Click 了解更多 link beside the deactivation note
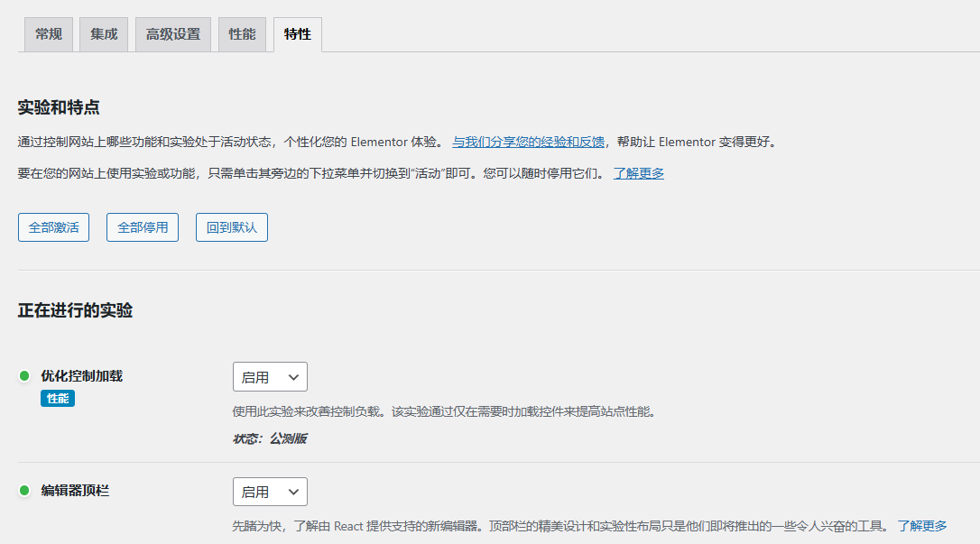The image size is (980, 544). pyautogui.click(x=639, y=173)
